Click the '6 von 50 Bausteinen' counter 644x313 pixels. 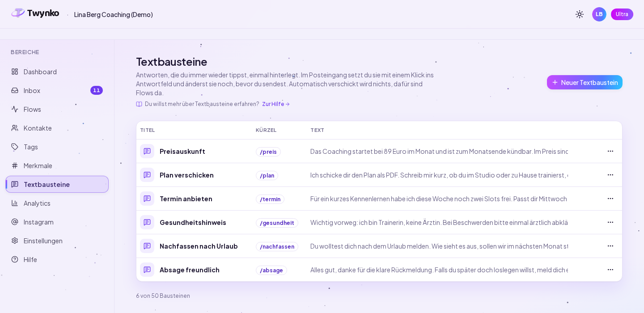163,296
